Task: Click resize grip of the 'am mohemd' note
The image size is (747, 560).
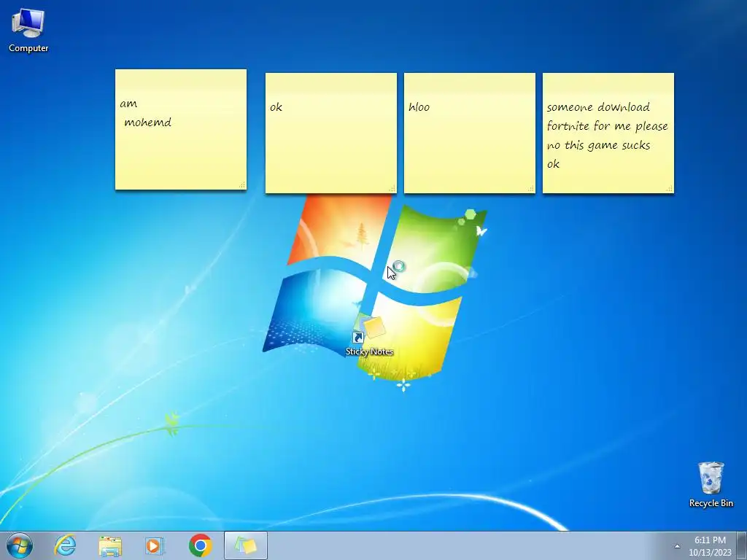Action: pos(242,184)
